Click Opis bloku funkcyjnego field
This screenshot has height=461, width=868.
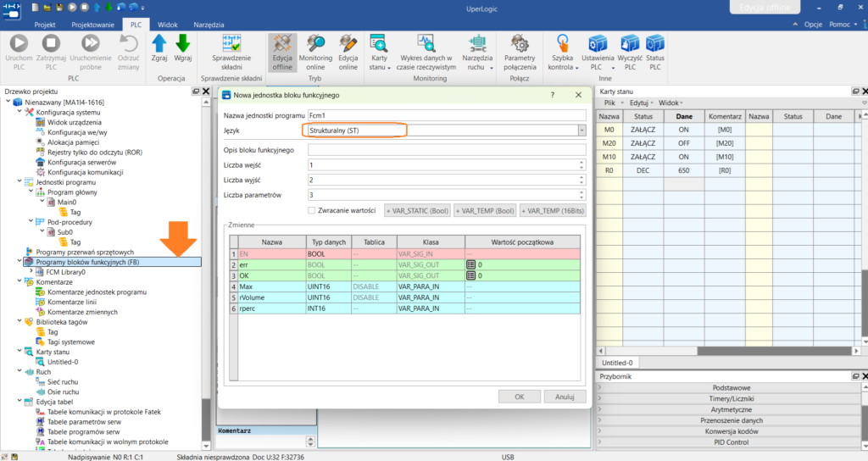point(447,150)
